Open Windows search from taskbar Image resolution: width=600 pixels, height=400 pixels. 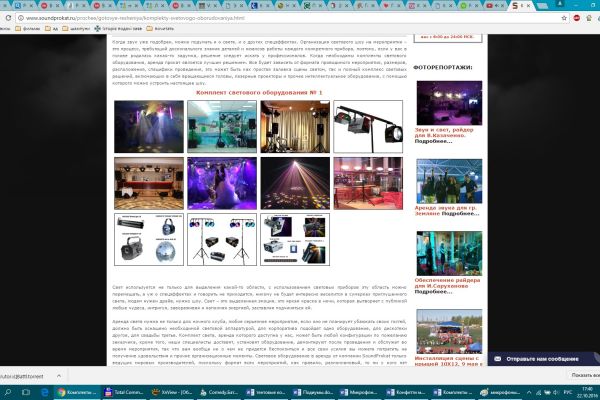[x=8, y=392]
